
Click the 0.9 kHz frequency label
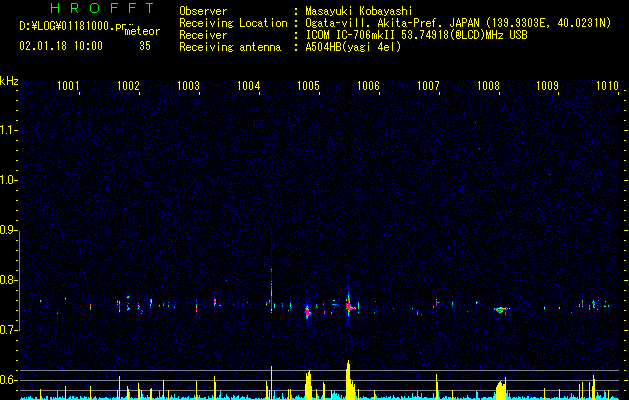8,230
